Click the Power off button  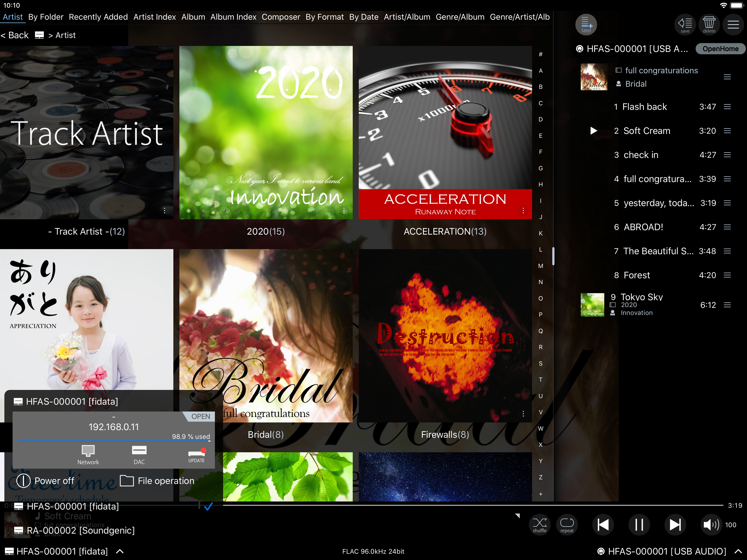46,481
